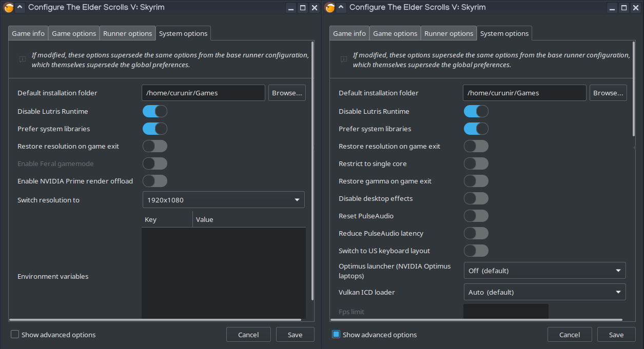Open the Switch resolution to dropdown
This screenshot has height=349, width=644.
point(223,200)
